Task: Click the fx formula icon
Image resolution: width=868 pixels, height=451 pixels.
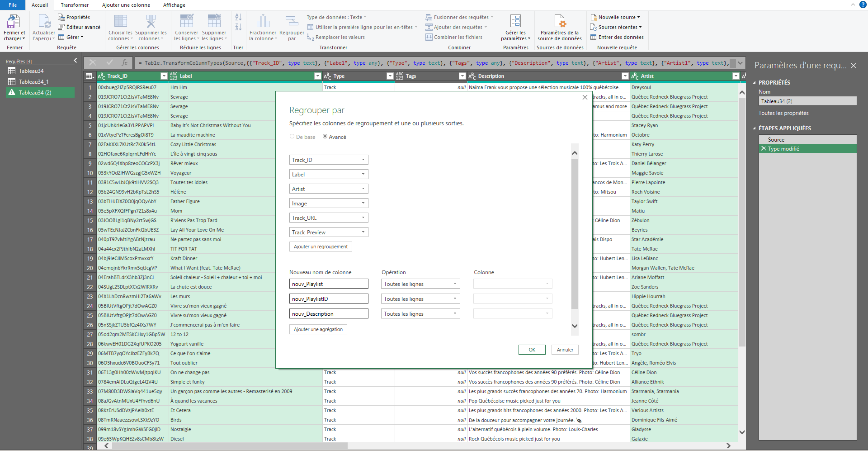Action: click(125, 63)
